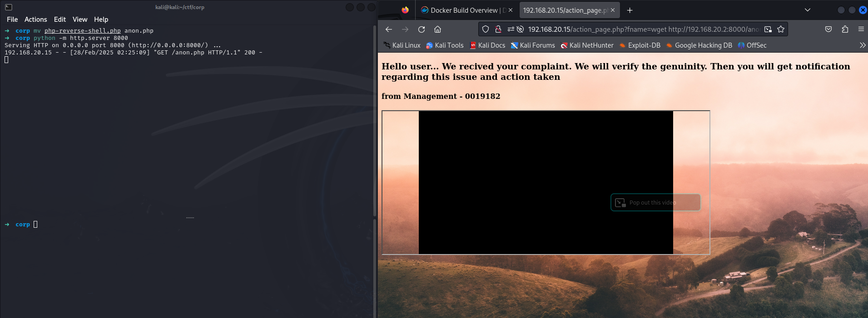List all open tabs dropdown
Image resolution: width=868 pixels, height=318 pixels.
[x=808, y=10]
